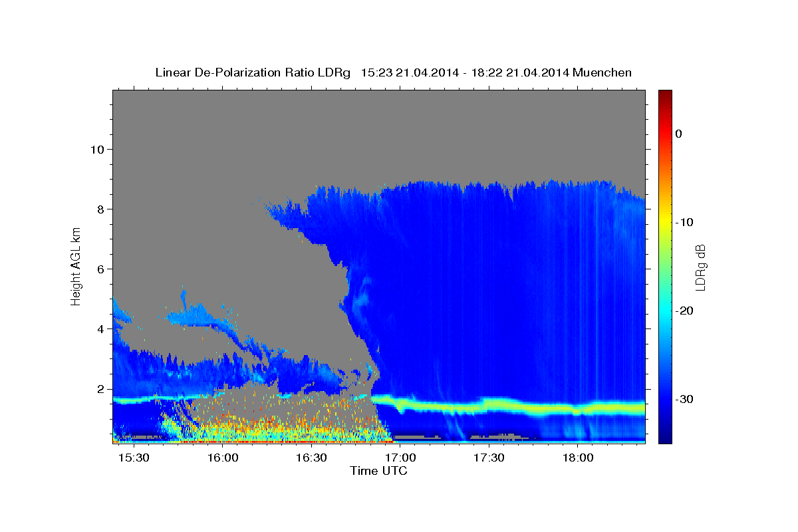
Task: Click the 15:30 time tick label
Action: point(134,458)
